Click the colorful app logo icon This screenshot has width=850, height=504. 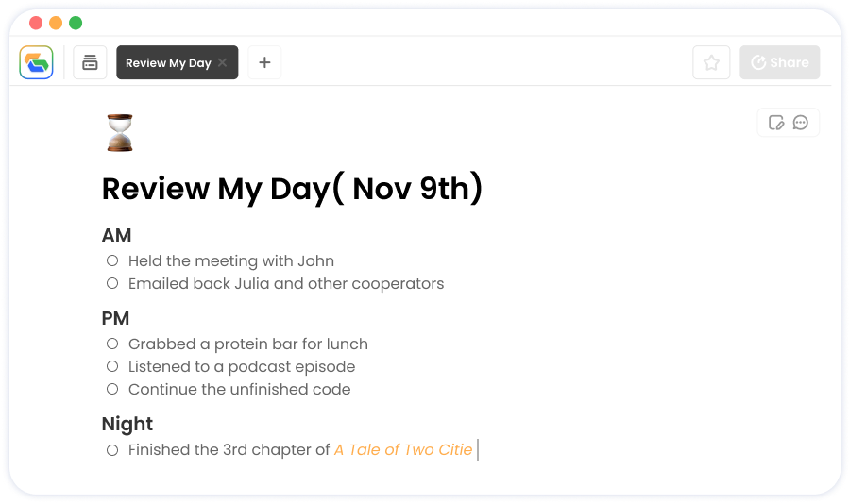[x=36, y=62]
